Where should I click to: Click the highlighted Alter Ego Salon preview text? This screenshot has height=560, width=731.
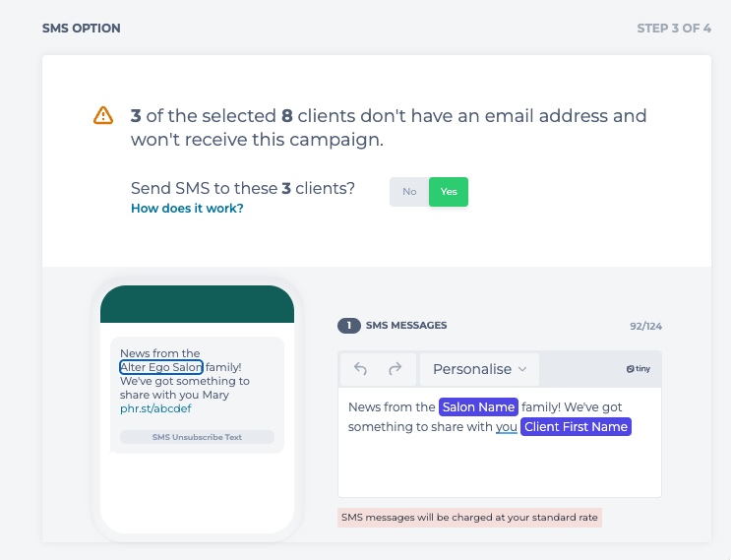coord(161,367)
